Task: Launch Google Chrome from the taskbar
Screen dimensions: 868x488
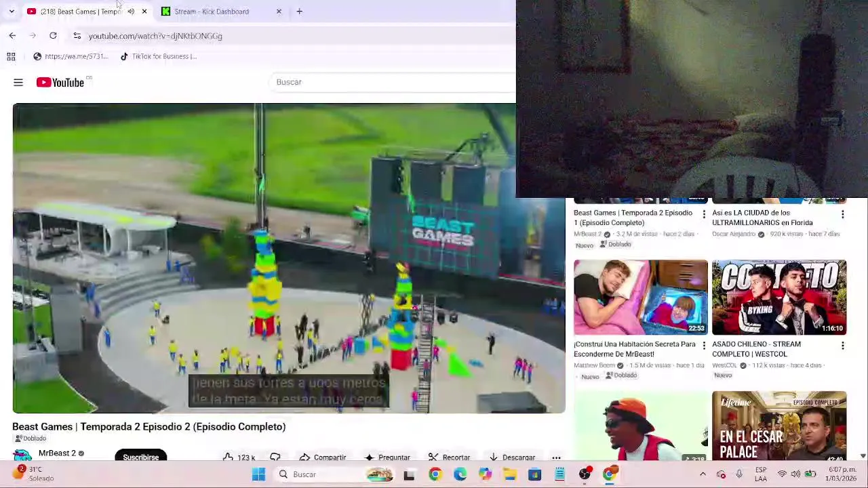Action: point(435,474)
